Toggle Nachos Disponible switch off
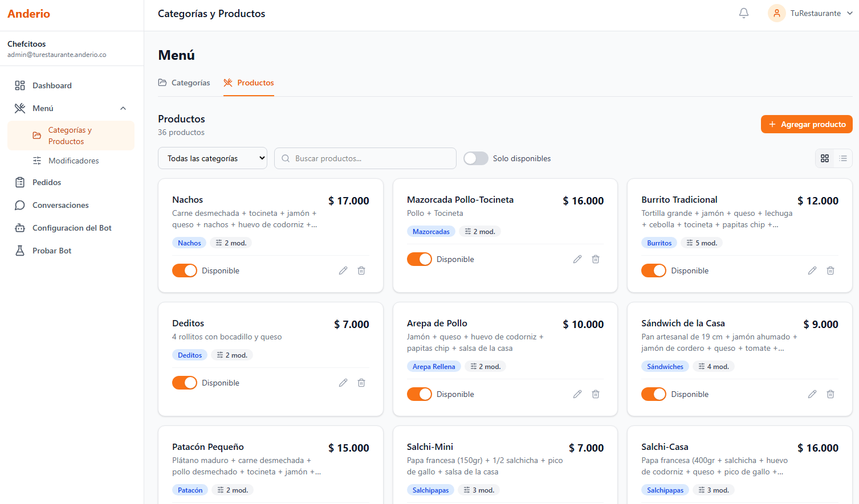The height and width of the screenshot is (504, 859). (x=185, y=271)
